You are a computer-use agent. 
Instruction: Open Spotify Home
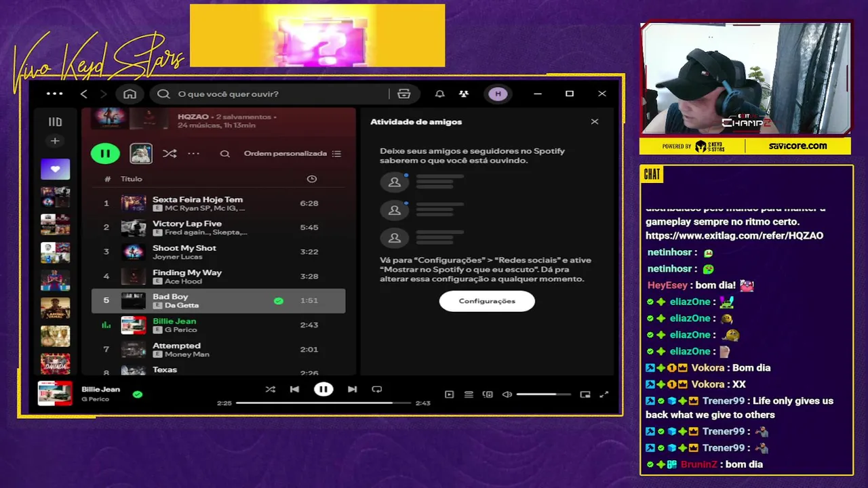(x=130, y=94)
